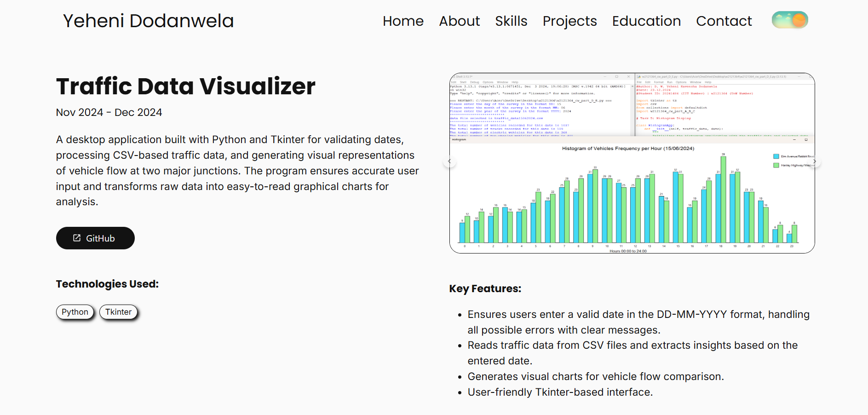Click the sun icon on the theme toggle
The height and width of the screenshot is (415, 868).
click(x=799, y=20)
